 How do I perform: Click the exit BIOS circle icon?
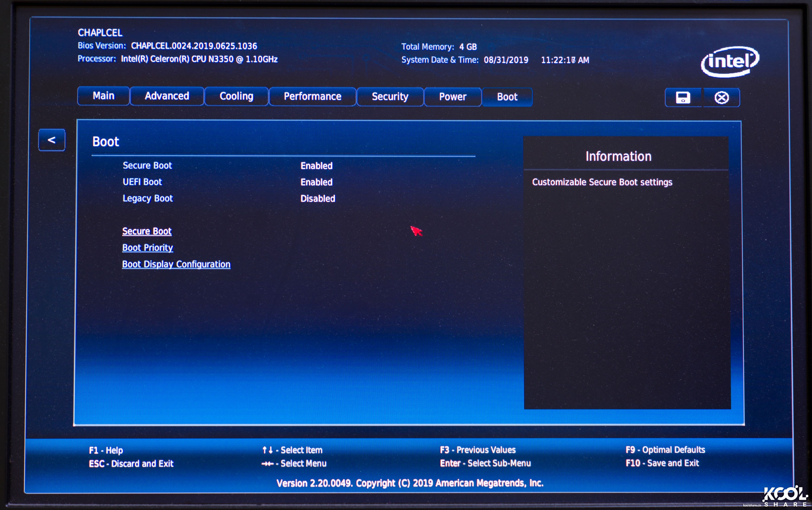[721, 97]
